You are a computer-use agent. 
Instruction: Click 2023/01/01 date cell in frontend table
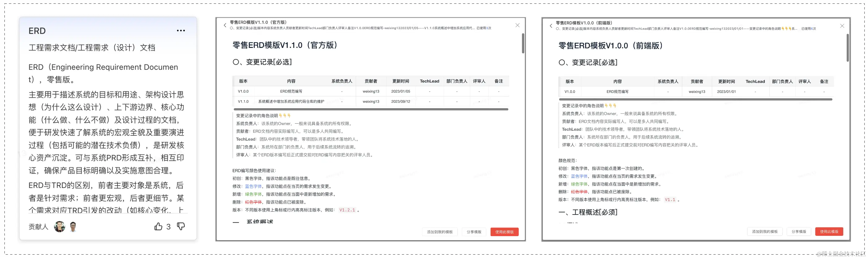726,91
